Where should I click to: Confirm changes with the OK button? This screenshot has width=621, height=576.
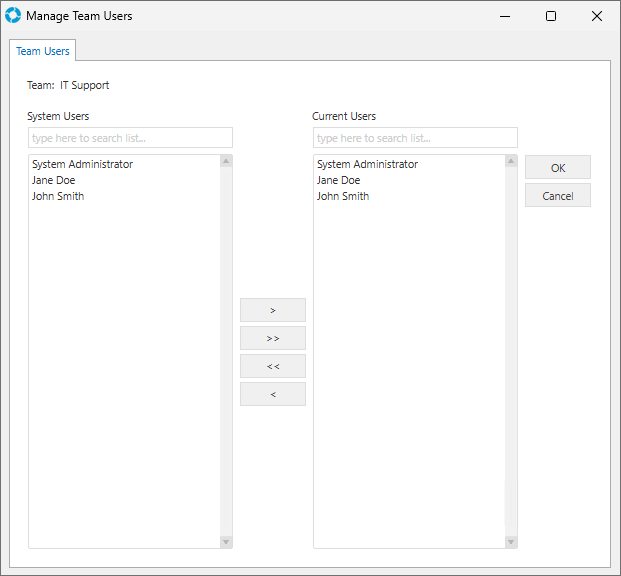[557, 167]
